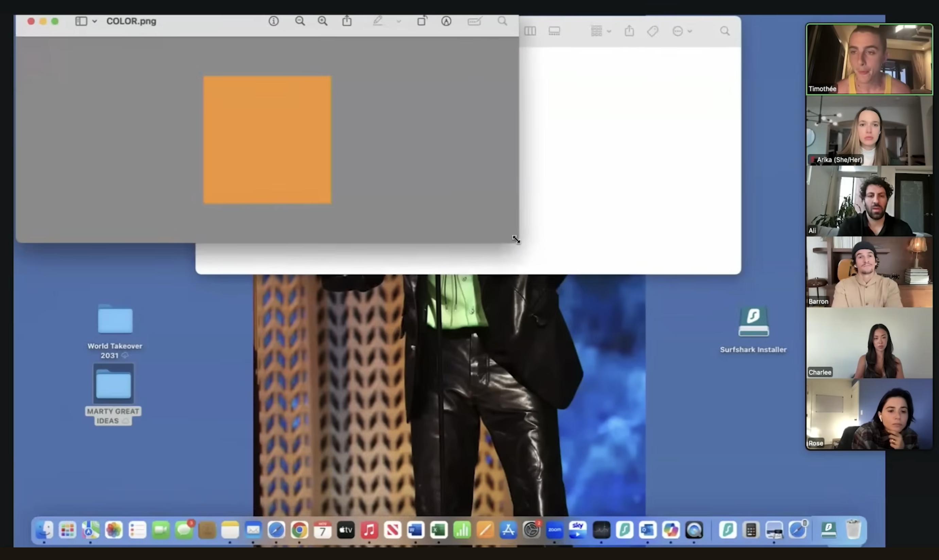Switch the Finder window to column view

(530, 31)
